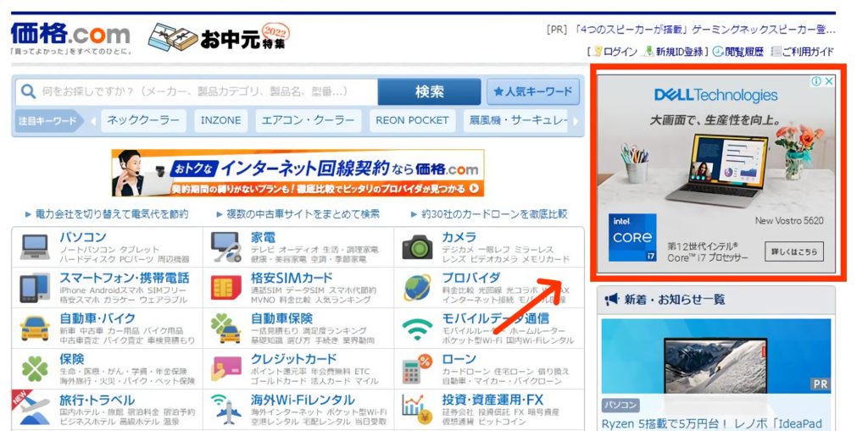Image resolution: width=868 pixels, height=431 pixels.
Task: Click the clock icon next to 閲覧履歴
Action: (717, 52)
